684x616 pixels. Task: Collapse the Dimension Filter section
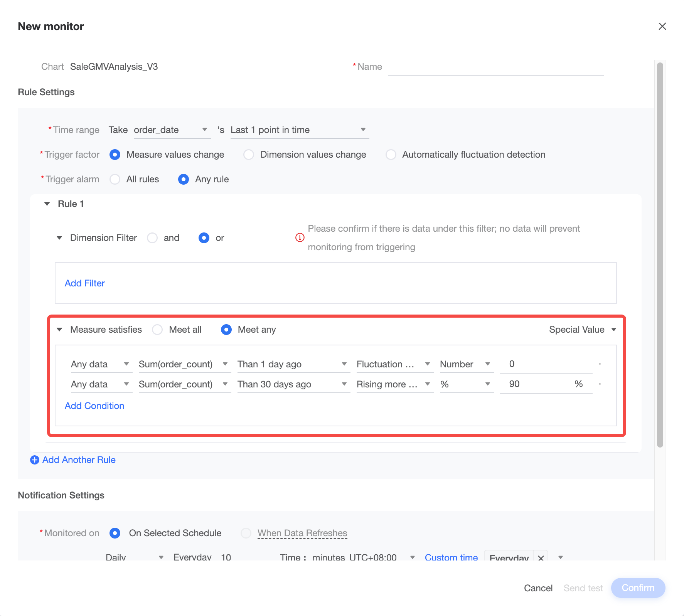click(x=59, y=238)
